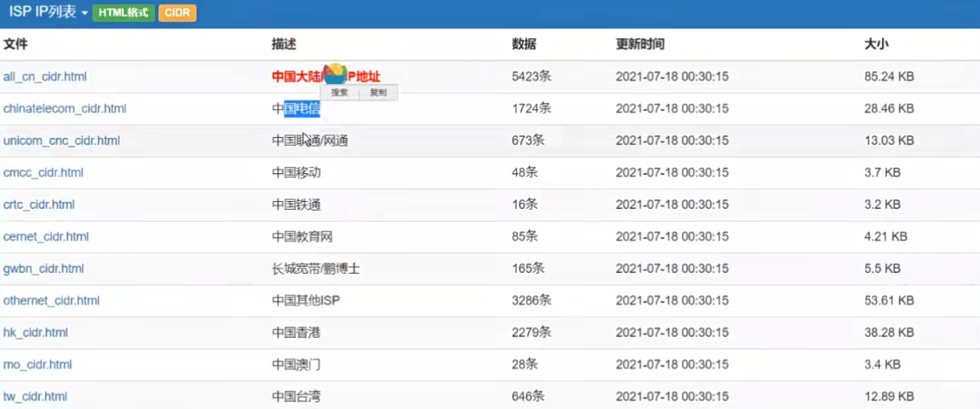This screenshot has height=409, width=980.
Task: Open chinatelecom_cidr.html link
Action: [65, 109]
